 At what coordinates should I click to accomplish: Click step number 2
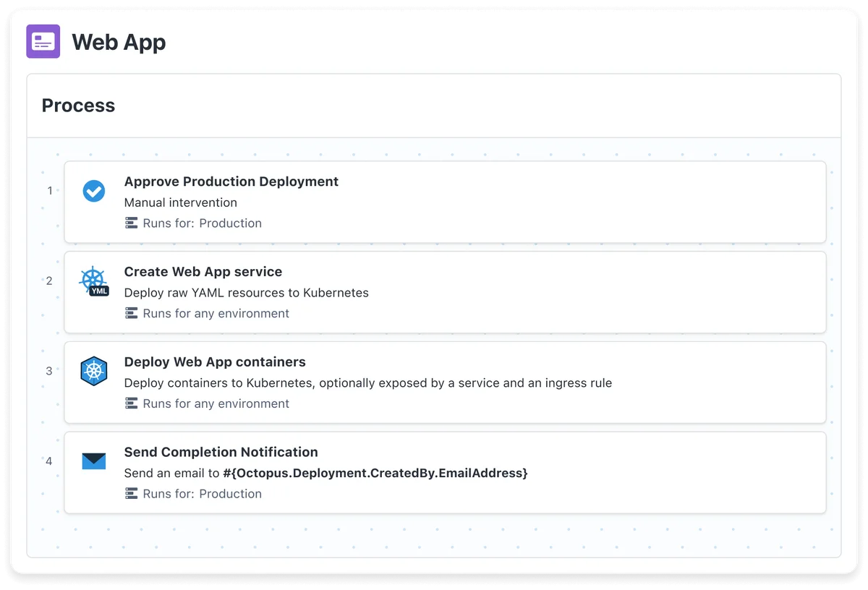[49, 281]
